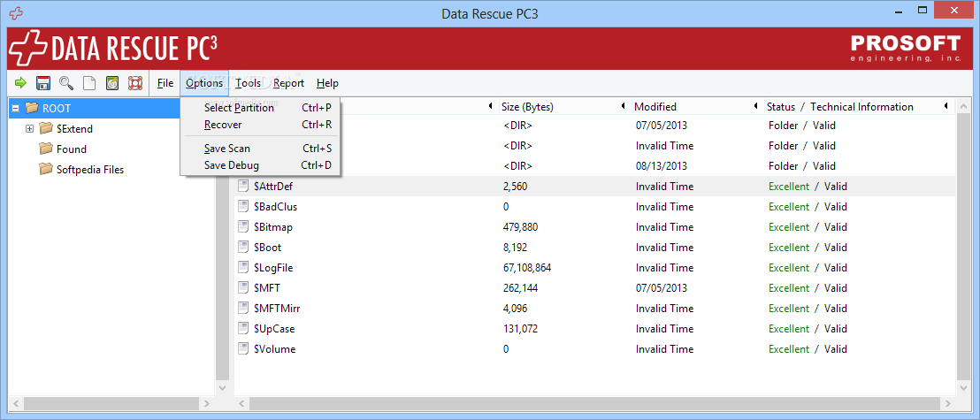This screenshot has height=420, width=980.
Task: Select the $LogFile file name
Action: pyautogui.click(x=273, y=268)
